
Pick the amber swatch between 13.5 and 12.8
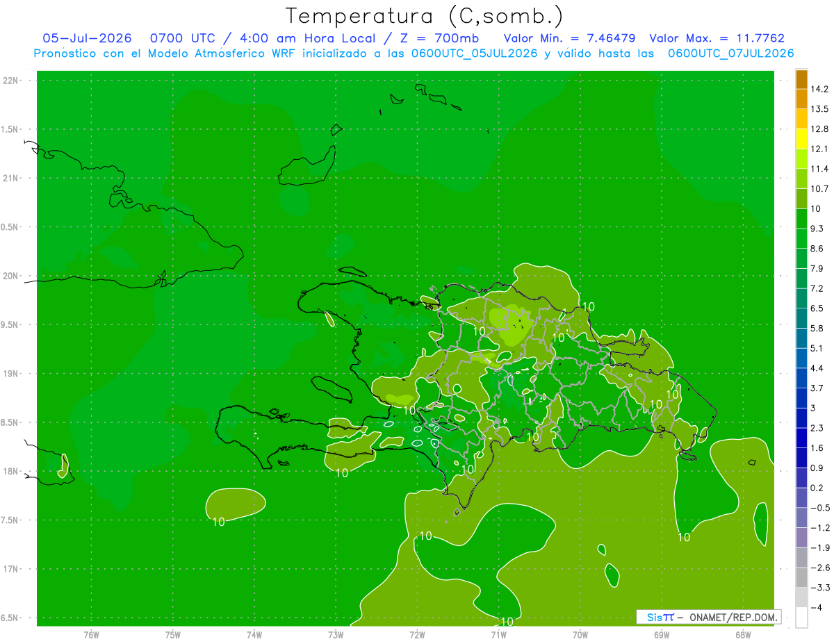tap(801, 119)
